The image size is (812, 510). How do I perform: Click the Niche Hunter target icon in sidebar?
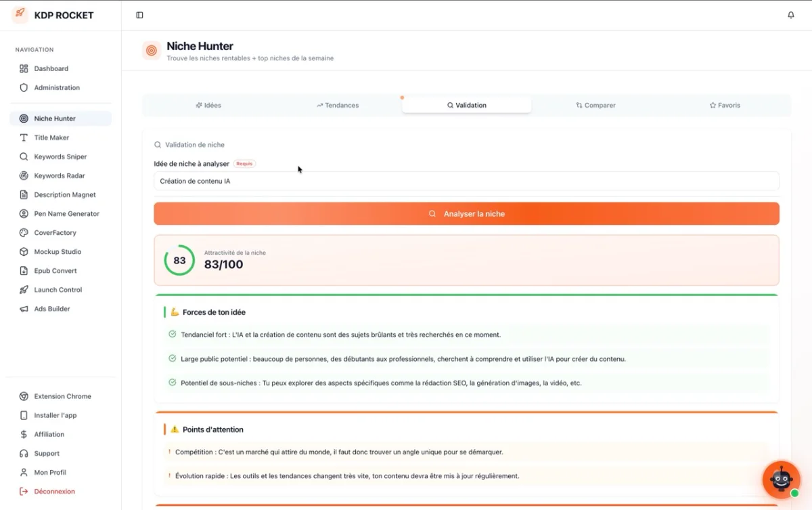pos(24,119)
